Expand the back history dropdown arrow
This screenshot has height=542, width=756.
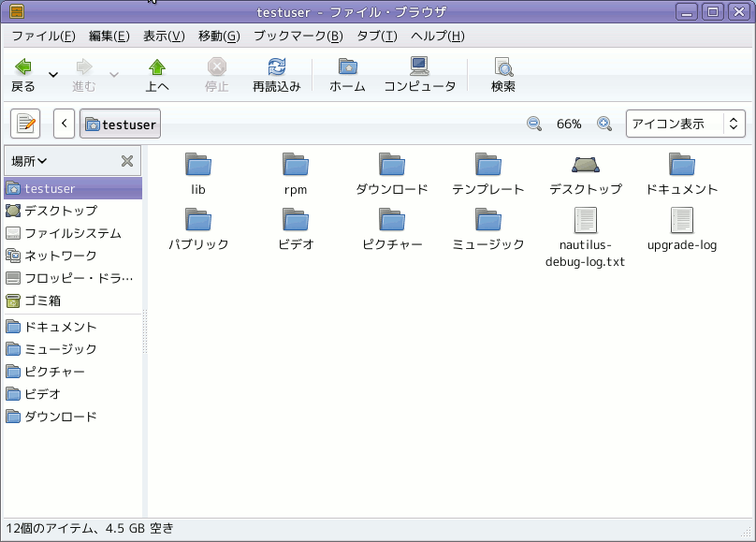(53, 75)
